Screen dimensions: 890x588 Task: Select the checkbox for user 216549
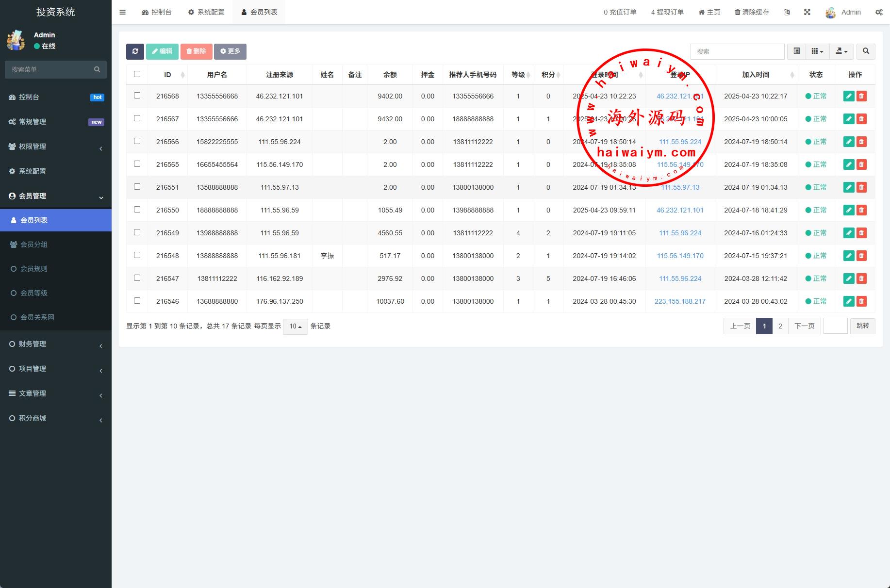point(137,232)
